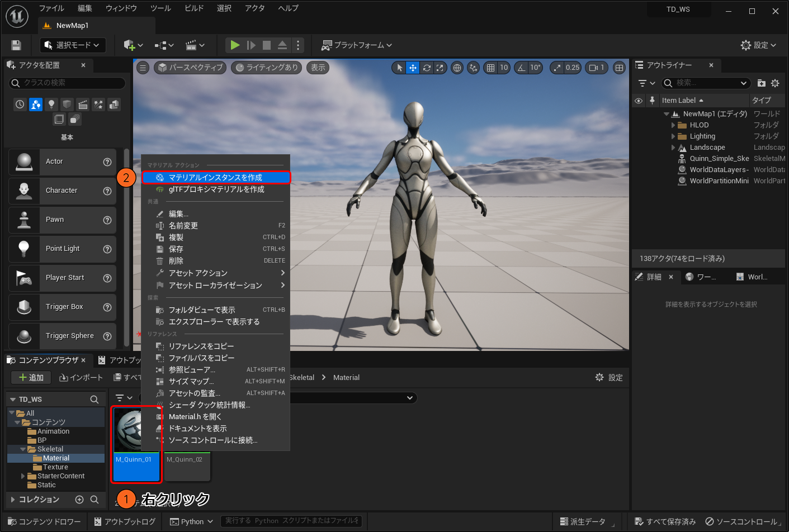789x532 pixels.
Task: Click the search icon beside TD_WS
Action: (95, 400)
